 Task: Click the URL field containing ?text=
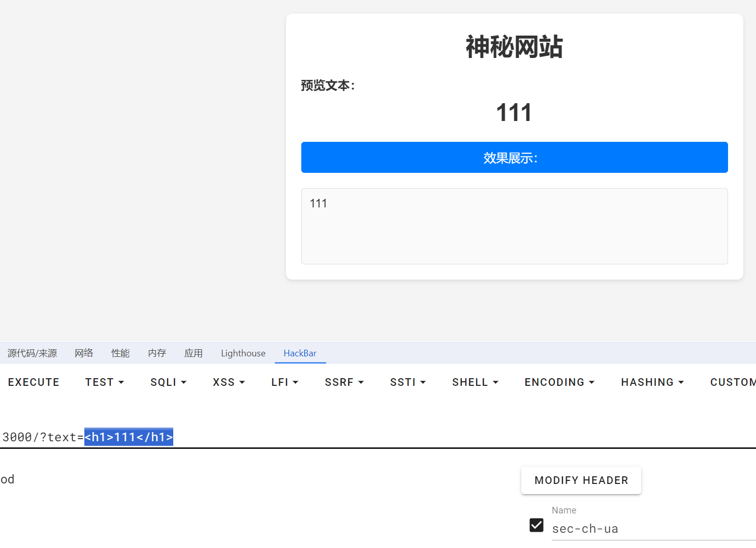tap(378, 437)
